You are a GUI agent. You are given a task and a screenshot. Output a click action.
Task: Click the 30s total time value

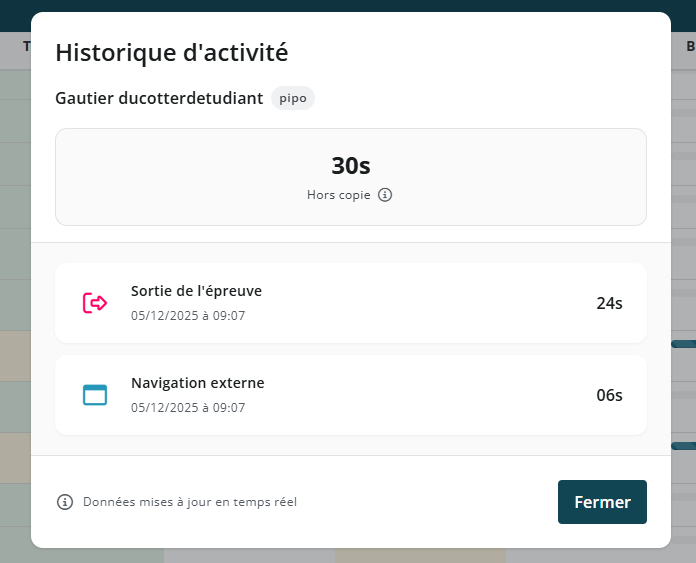350,166
